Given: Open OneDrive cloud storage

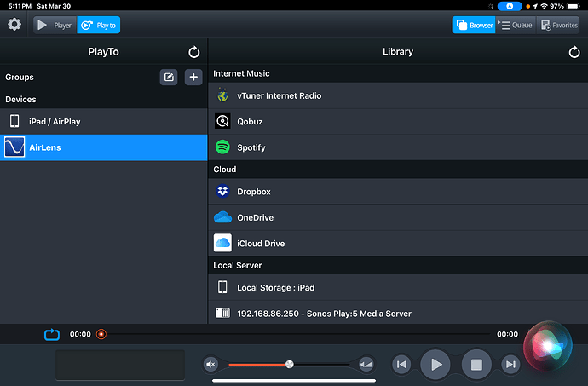Looking at the screenshot, I should (398, 217).
